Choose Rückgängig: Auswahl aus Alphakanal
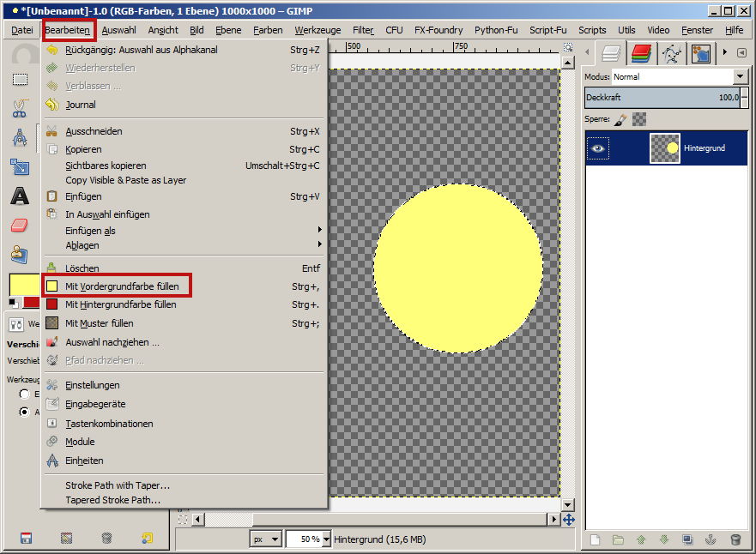 (183, 50)
